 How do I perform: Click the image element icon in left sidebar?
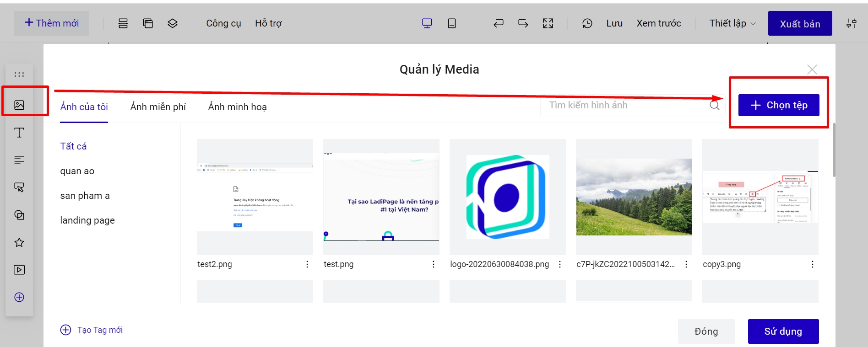(19, 105)
